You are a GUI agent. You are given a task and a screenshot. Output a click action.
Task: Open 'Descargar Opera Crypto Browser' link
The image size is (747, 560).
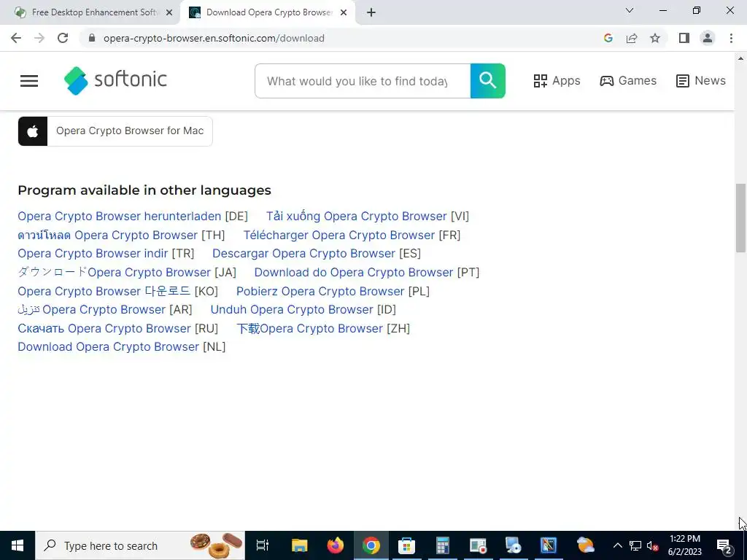tap(304, 253)
